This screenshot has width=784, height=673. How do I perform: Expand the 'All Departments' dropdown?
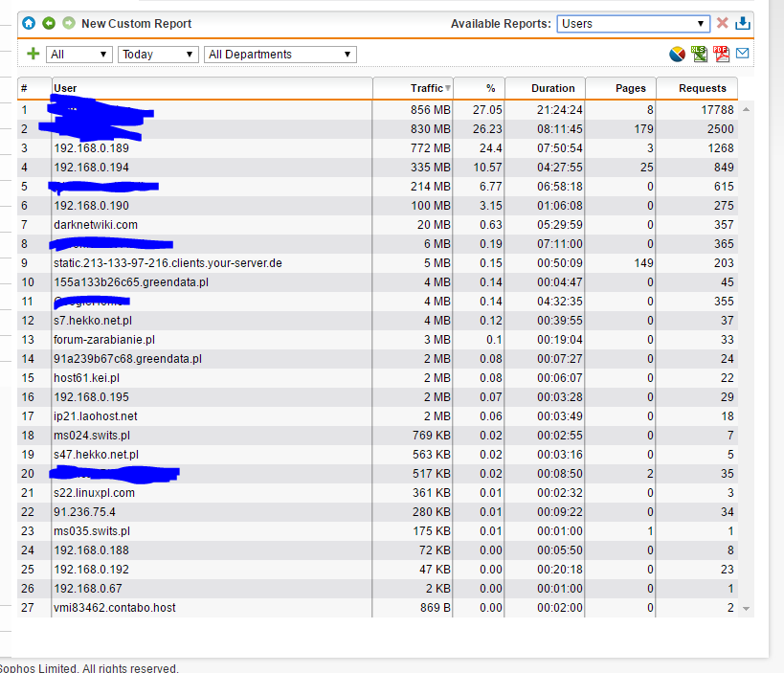[x=280, y=55]
